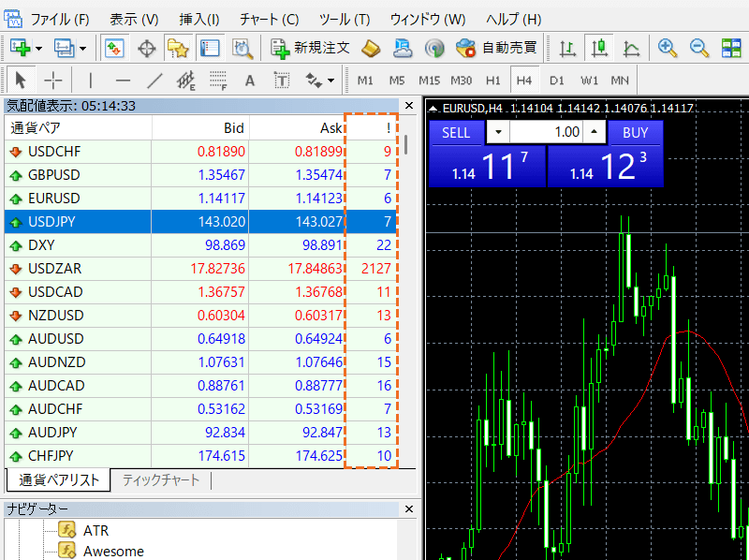Set timeframe to M5
This screenshot has height=560, width=749.
[396, 81]
